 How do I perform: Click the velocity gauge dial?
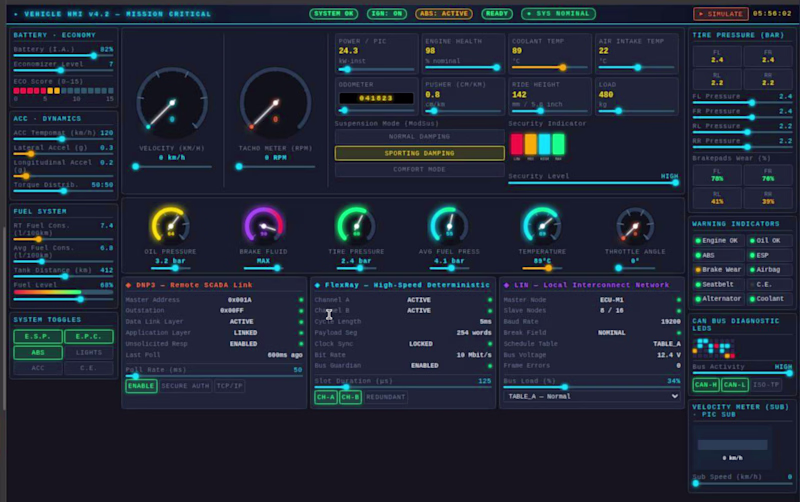[172, 104]
